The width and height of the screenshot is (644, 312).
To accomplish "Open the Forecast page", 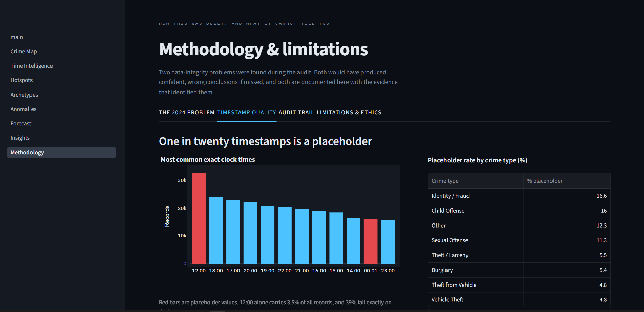I will point(21,123).
